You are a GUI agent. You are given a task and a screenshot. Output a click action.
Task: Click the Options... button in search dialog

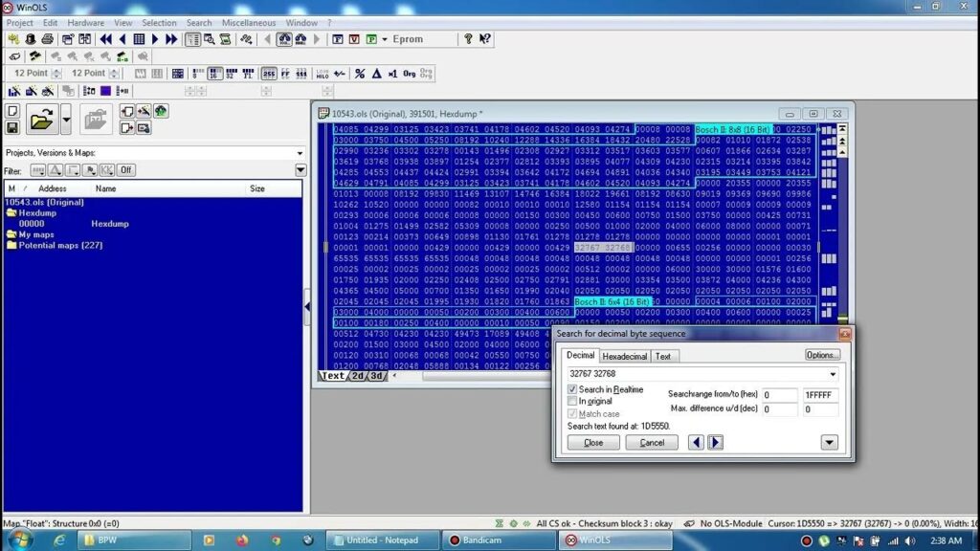tap(822, 355)
